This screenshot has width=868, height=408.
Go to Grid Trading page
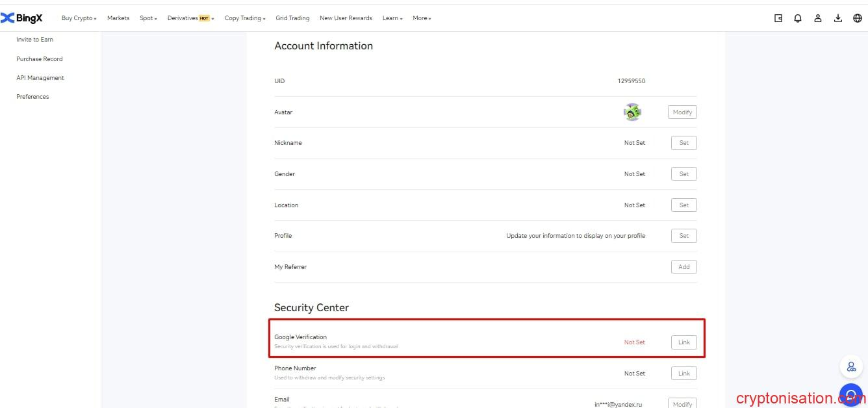click(292, 18)
